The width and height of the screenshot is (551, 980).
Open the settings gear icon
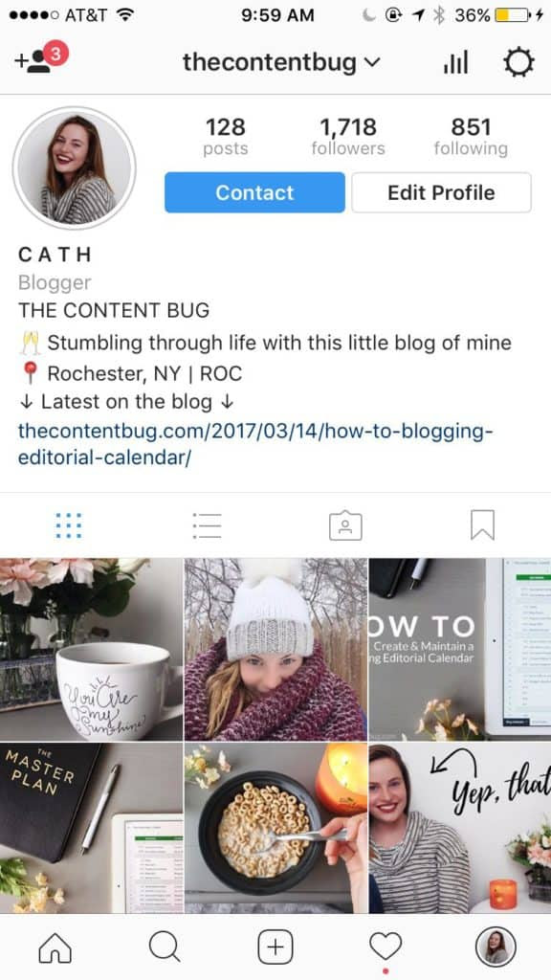click(x=518, y=62)
